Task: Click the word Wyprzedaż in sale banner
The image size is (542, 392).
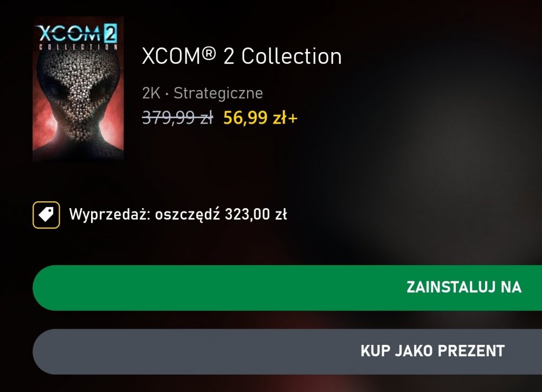Action: point(110,215)
